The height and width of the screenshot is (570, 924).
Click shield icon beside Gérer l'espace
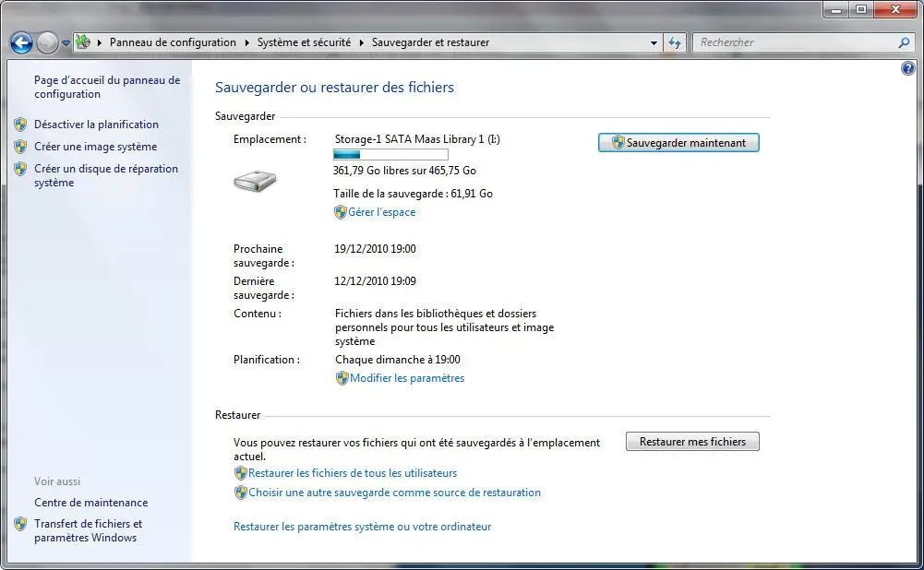[340, 212]
